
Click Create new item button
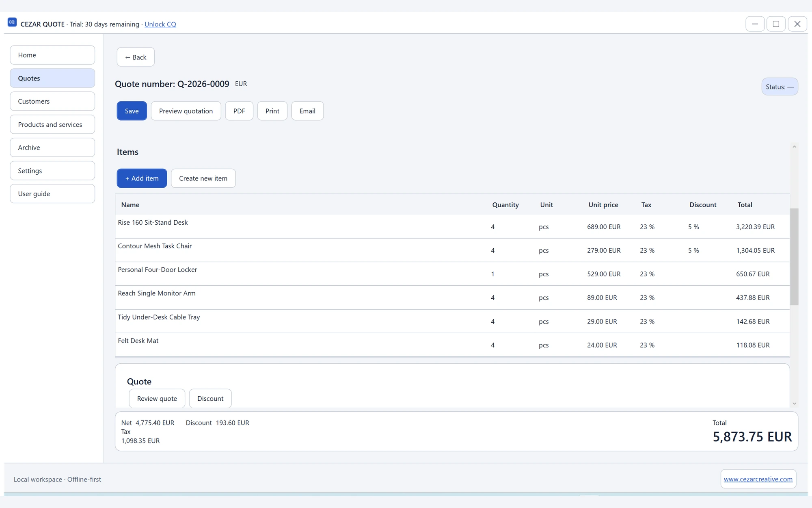tap(203, 178)
